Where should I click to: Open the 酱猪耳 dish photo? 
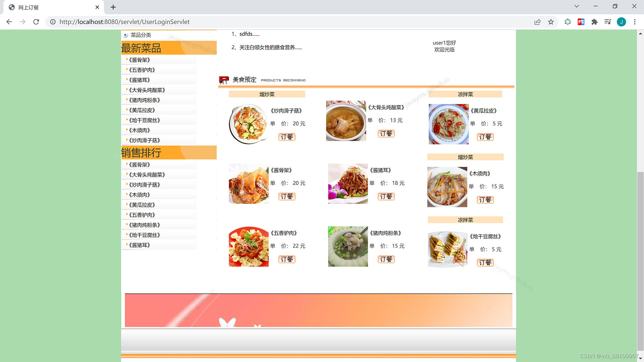[x=348, y=184]
